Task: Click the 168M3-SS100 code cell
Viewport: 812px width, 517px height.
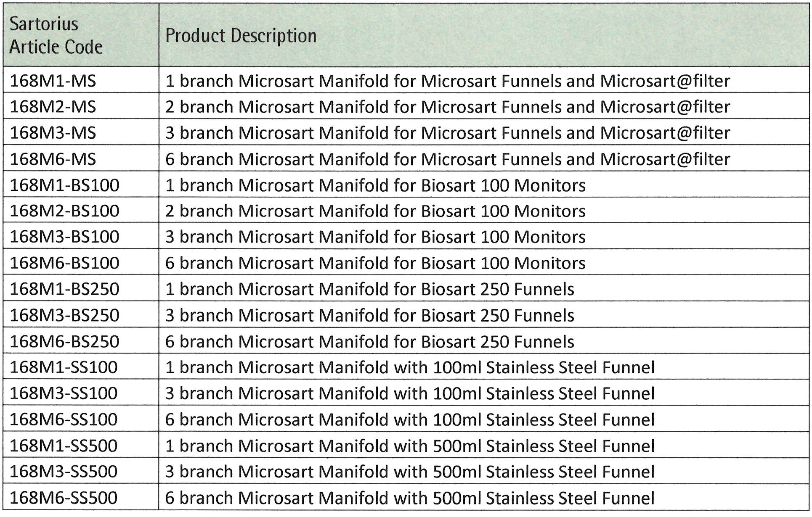Action: (x=64, y=393)
